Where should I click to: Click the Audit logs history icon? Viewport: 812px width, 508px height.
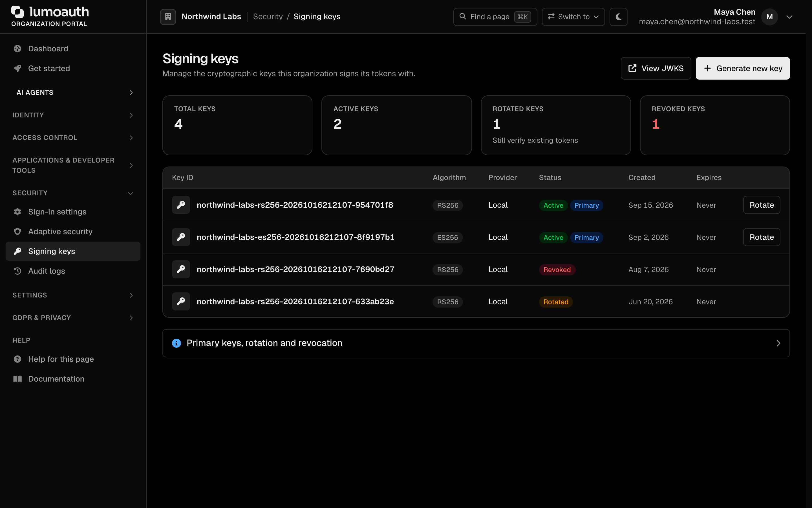tap(17, 271)
